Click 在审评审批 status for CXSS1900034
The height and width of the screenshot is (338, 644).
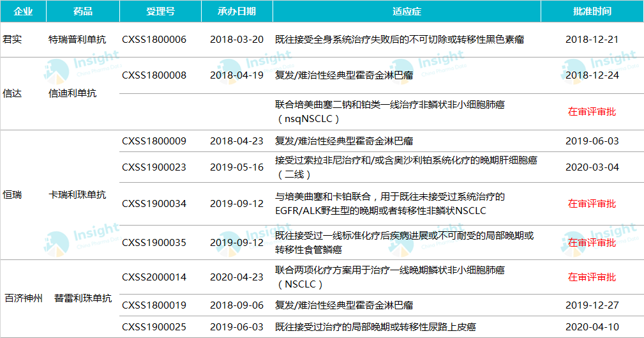(x=592, y=204)
